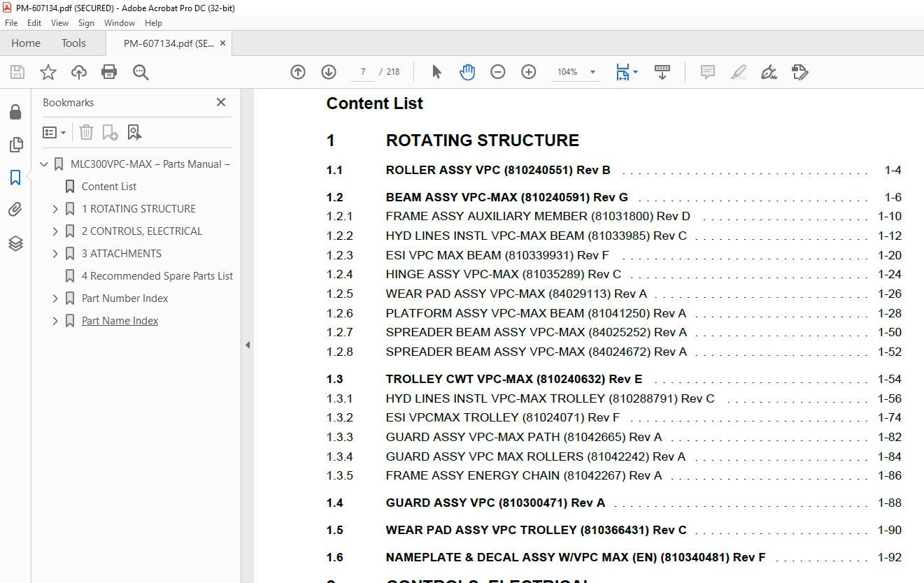Click the fit page width icon
The height and width of the screenshot is (583, 924).
click(622, 72)
